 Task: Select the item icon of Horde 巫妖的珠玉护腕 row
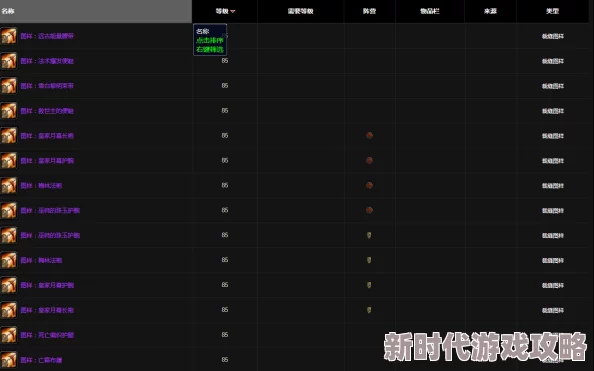click(8, 210)
